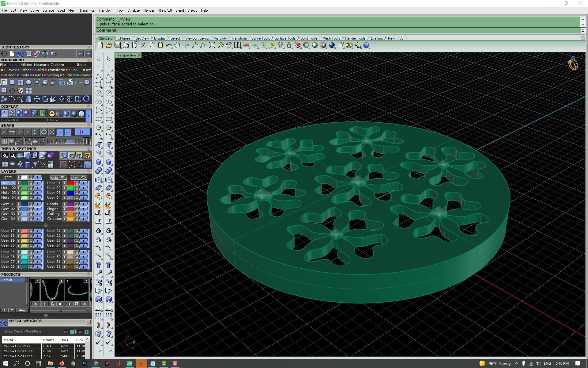Click the Show button in Layers panel
588x368 pixels.
[x=78, y=178]
